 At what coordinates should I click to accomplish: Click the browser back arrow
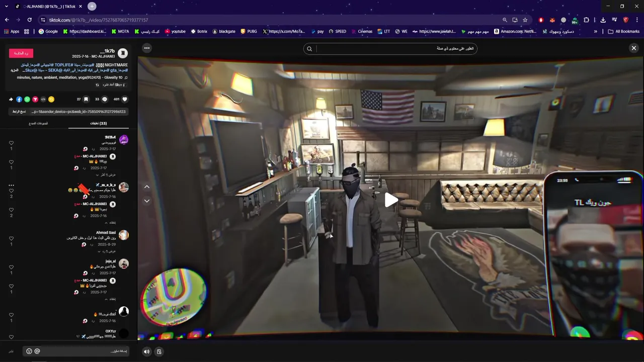click(7, 20)
